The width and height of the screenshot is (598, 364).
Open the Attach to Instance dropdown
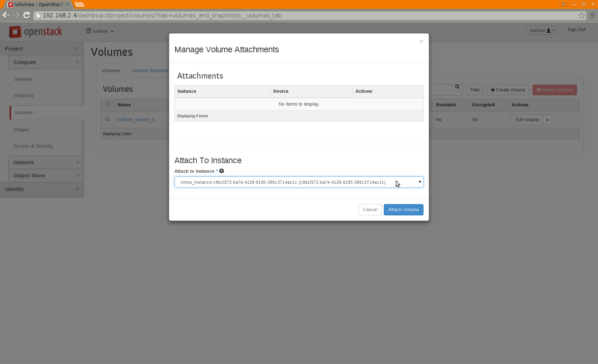click(x=419, y=181)
